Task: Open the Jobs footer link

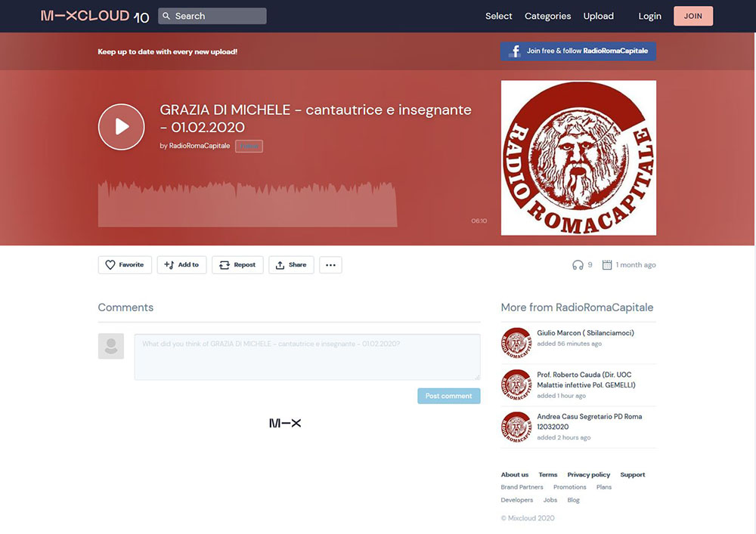Action: 550,500
